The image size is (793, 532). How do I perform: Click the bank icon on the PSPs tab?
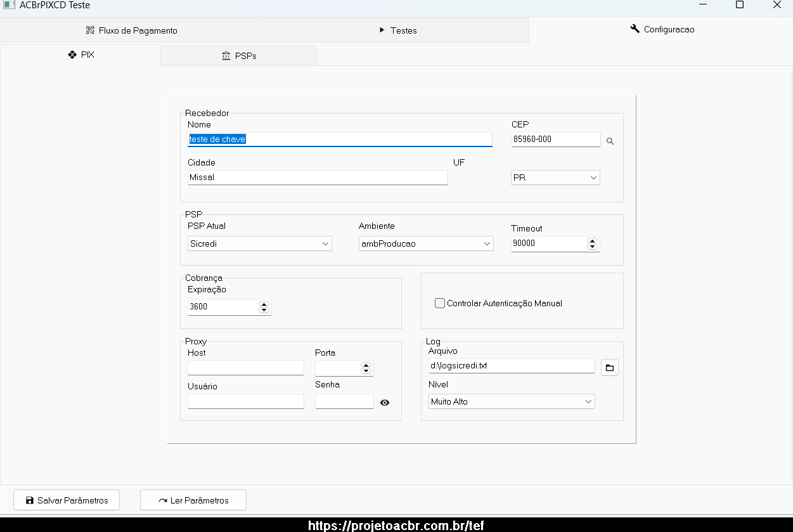point(226,56)
